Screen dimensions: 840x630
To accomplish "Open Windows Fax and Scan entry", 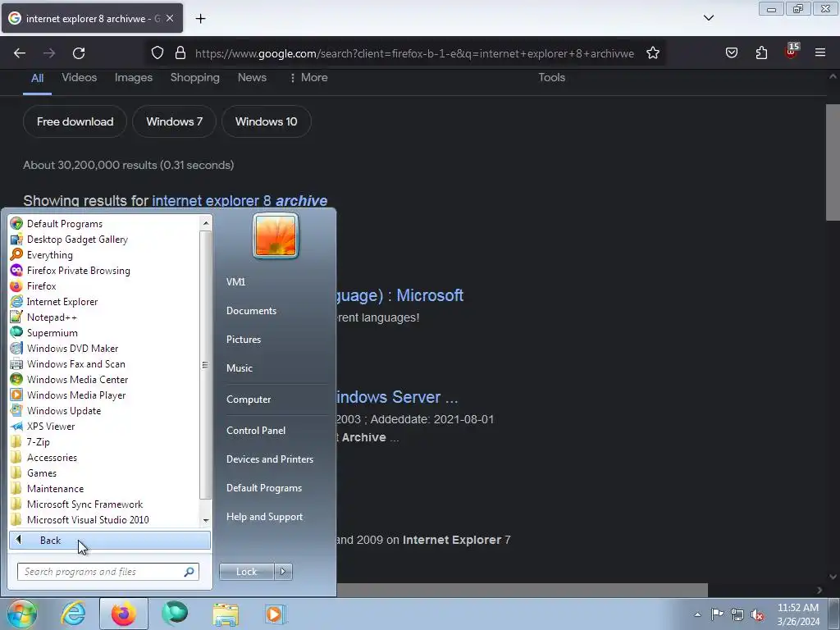I will 75,363.
